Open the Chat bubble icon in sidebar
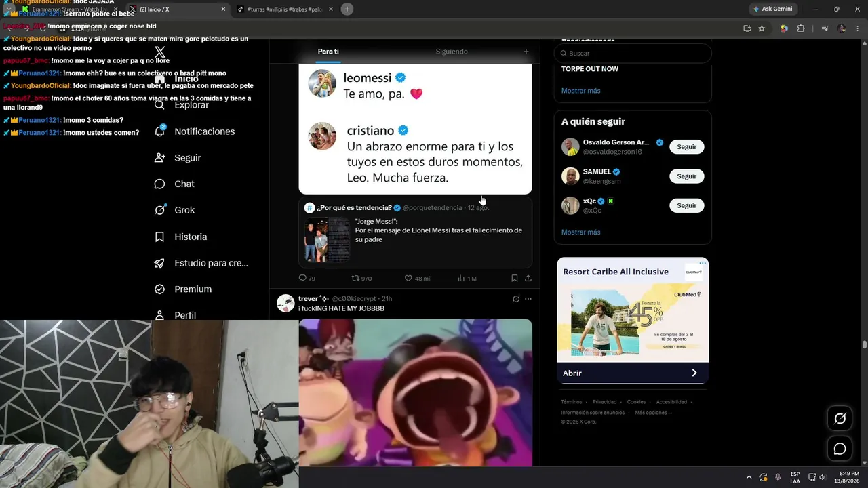 click(x=160, y=184)
